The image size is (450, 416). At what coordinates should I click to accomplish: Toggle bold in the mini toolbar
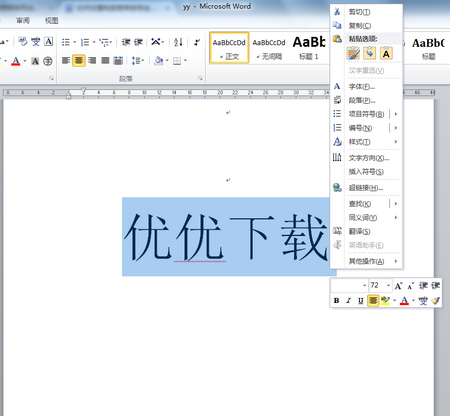[x=337, y=301]
